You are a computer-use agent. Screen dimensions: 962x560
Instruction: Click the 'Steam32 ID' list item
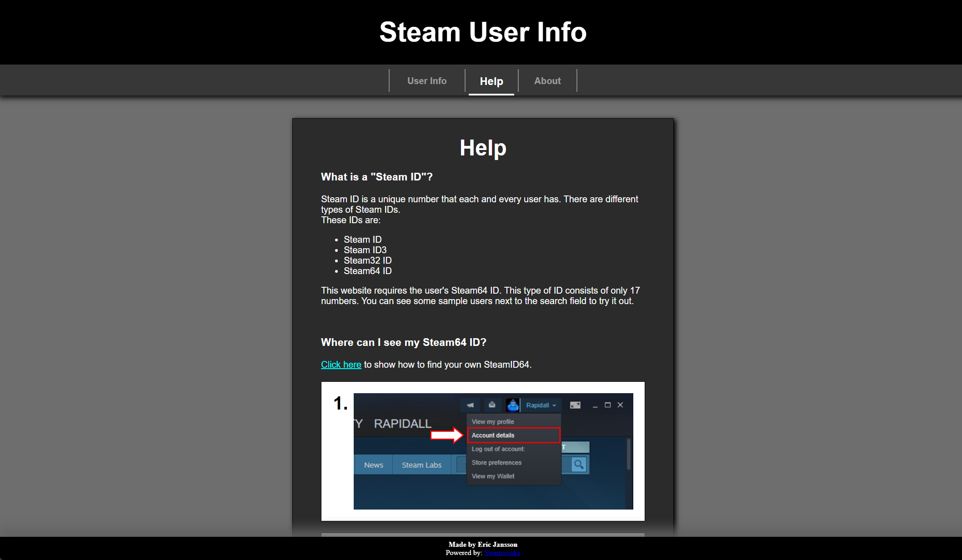pyautogui.click(x=368, y=260)
